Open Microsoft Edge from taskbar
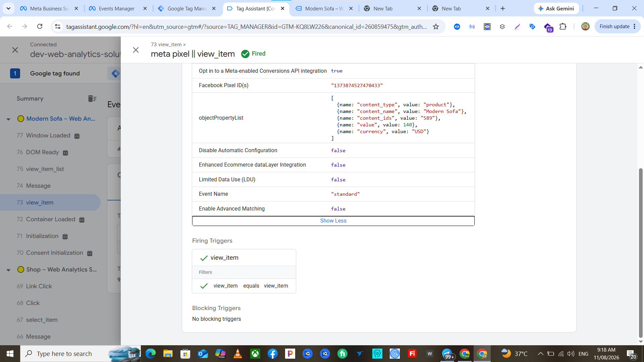 point(151,354)
